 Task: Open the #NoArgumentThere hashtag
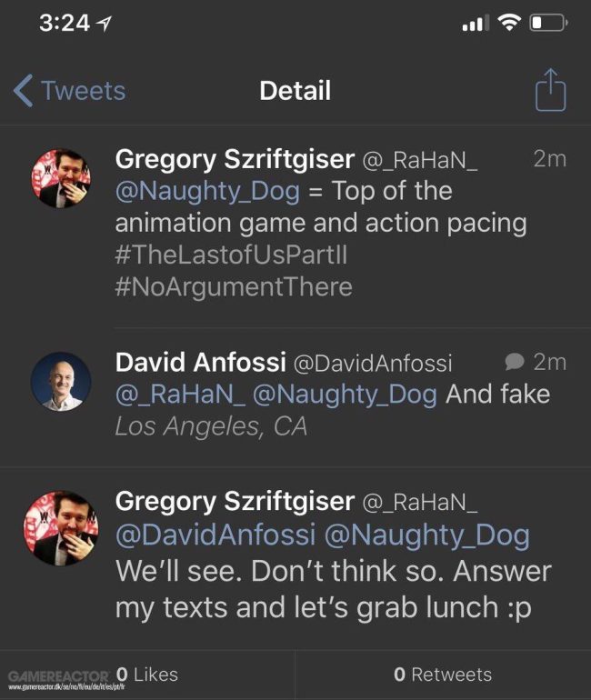tap(234, 286)
